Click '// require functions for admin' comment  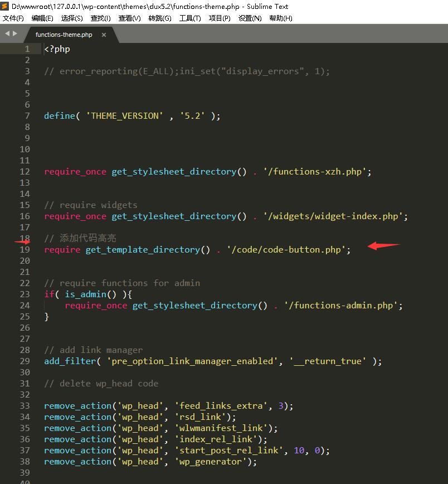tap(122, 283)
